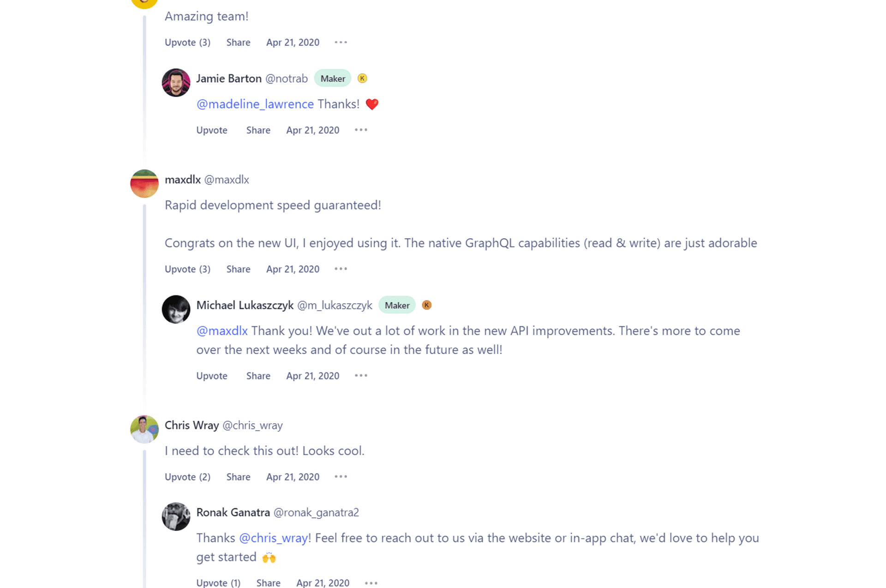Click maxdlx's colorful avatar image
The height and width of the screenshot is (588, 886).
[x=144, y=184]
